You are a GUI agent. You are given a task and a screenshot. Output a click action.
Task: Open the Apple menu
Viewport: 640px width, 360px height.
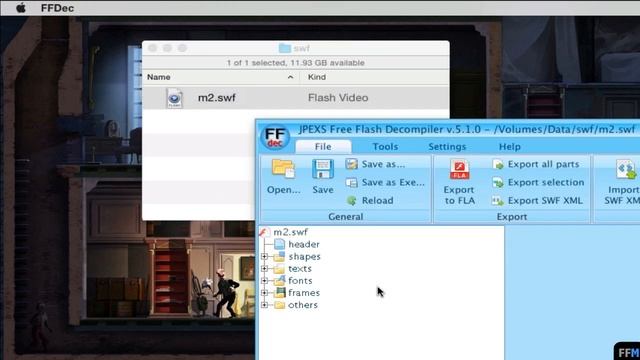[21, 8]
